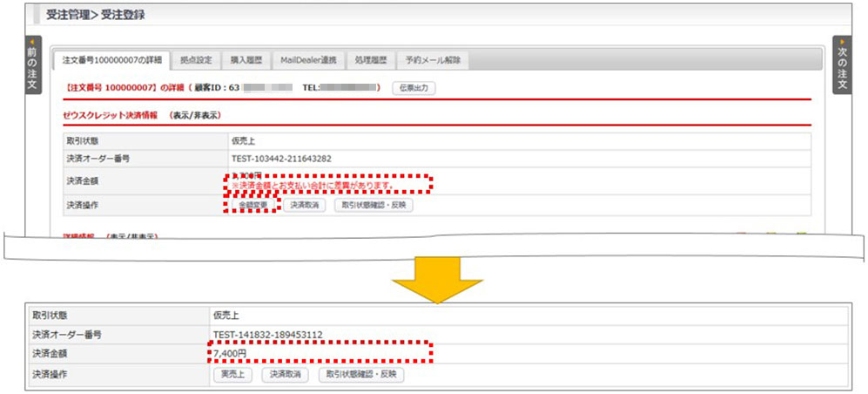Click the 金額変更 button
Image resolution: width=868 pixels, height=394 pixels.
[x=253, y=205]
